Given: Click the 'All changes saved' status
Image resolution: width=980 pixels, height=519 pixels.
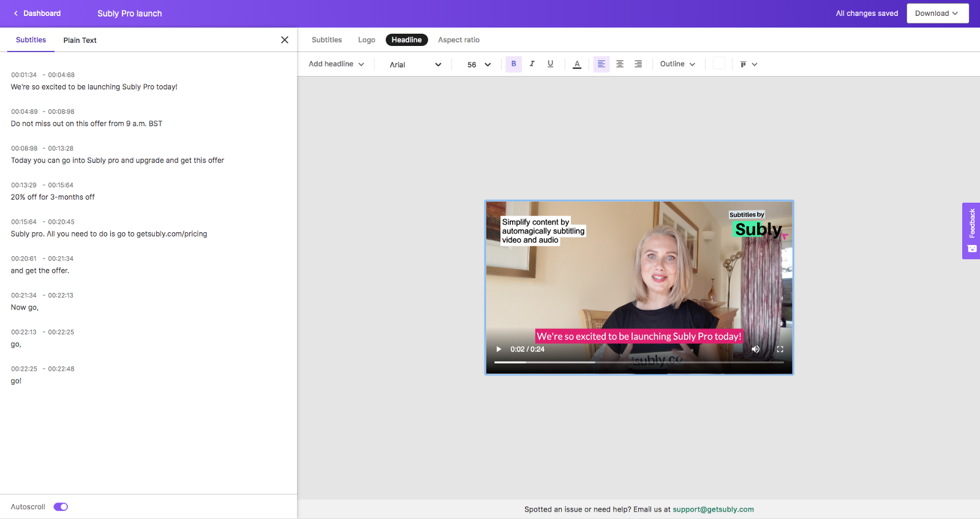Looking at the screenshot, I should (x=867, y=13).
